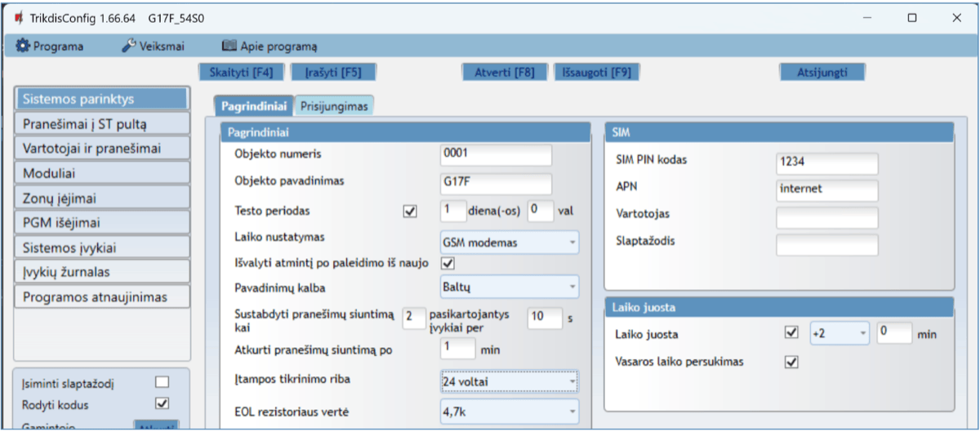Open the Veiksmai wrench menu
980x432 pixels.
pyautogui.click(x=154, y=46)
